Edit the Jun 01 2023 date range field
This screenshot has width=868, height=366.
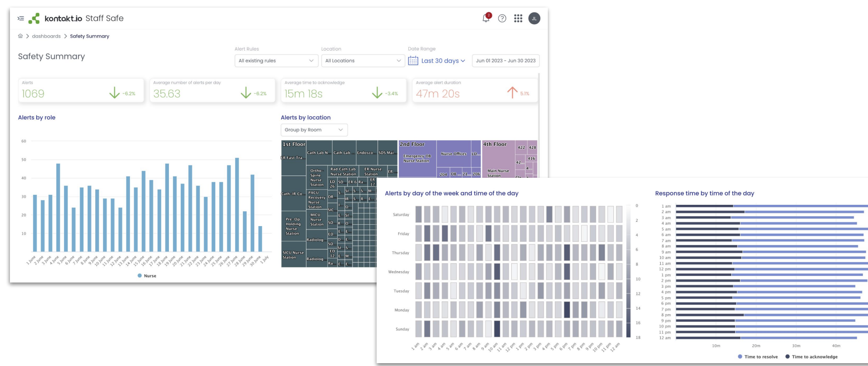click(x=506, y=61)
